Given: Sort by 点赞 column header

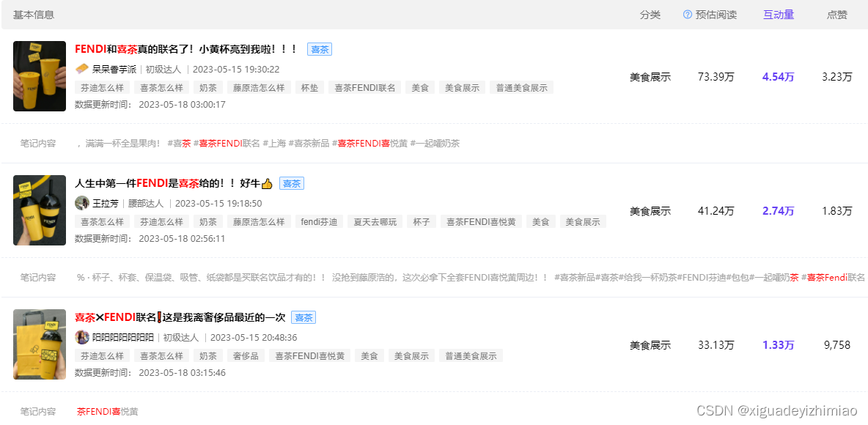Looking at the screenshot, I should point(837,15).
